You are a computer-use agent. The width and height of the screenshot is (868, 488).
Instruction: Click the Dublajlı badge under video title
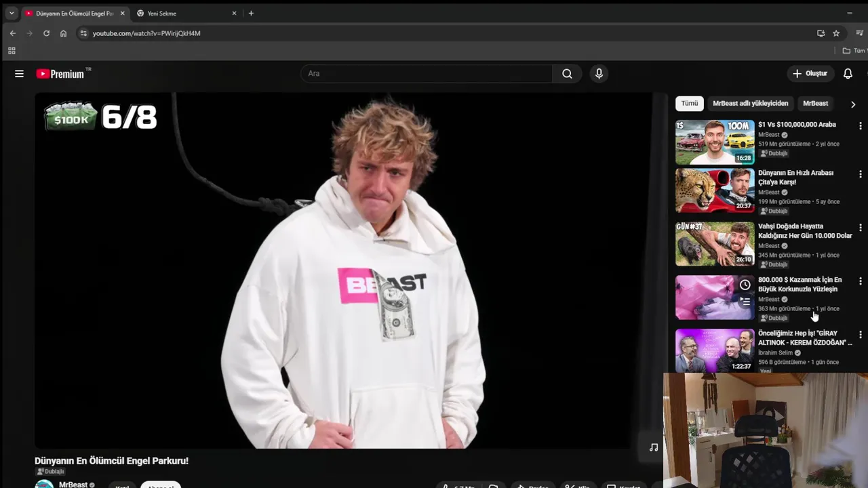(50, 472)
